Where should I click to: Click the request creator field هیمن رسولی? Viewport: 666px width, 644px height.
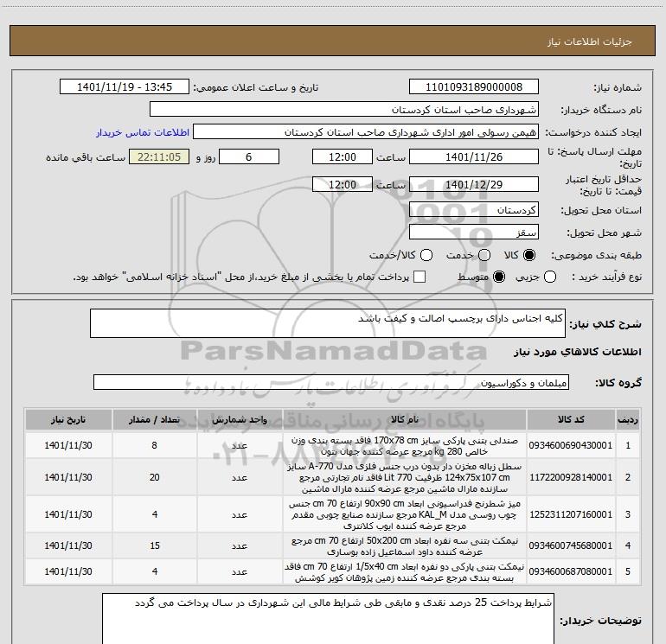366,132
